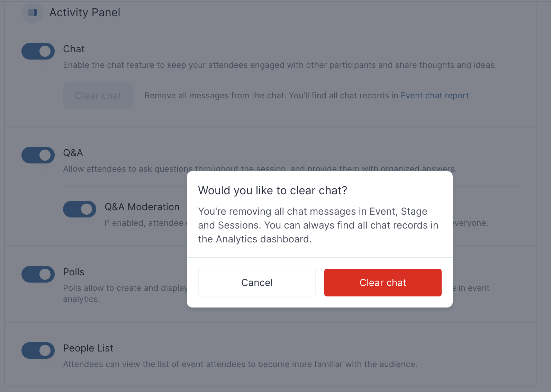
Task: Click the dialog title 'Would you like to clear chat?'
Action: click(x=272, y=190)
